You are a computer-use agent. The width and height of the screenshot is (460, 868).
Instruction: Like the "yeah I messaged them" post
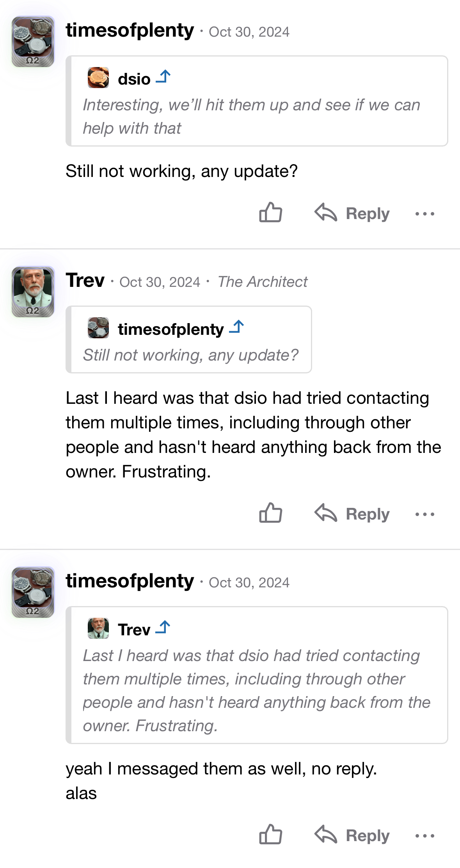(x=270, y=835)
